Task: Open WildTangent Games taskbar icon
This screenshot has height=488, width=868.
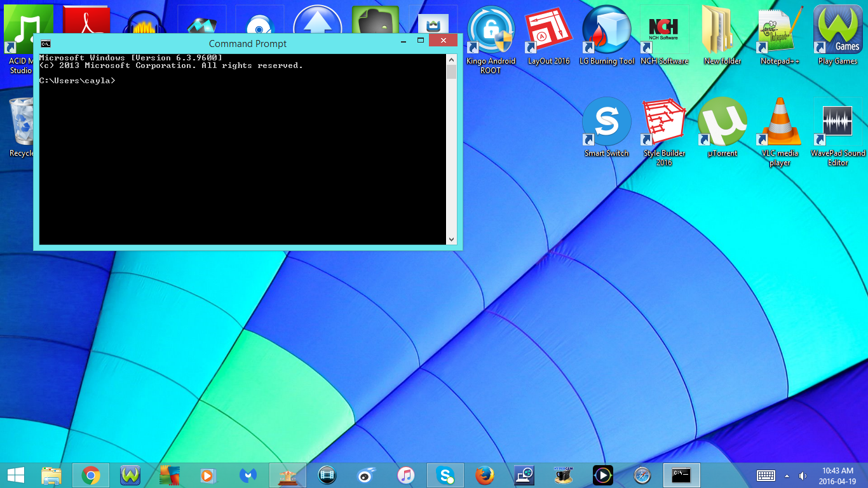Action: (x=130, y=475)
